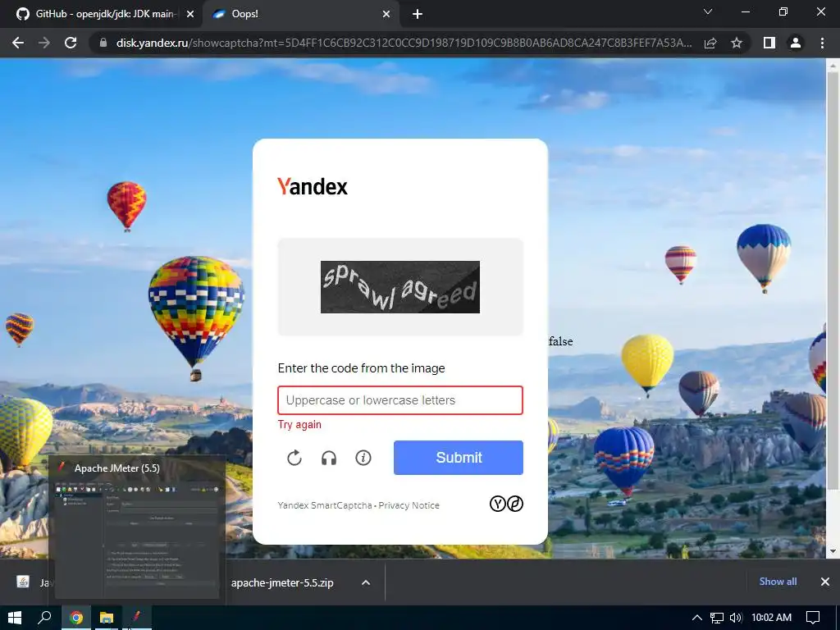Show hidden system tray icons
840x630 pixels.
[697, 618]
